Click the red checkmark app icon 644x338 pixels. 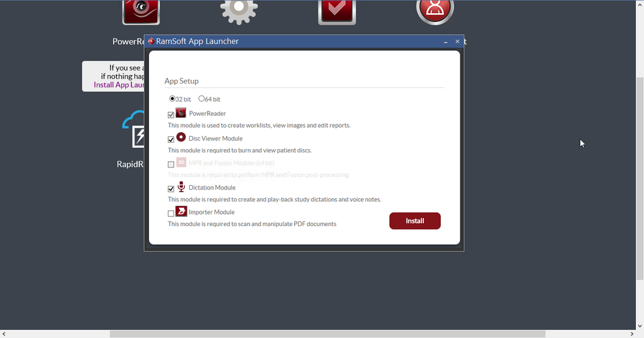(x=337, y=11)
